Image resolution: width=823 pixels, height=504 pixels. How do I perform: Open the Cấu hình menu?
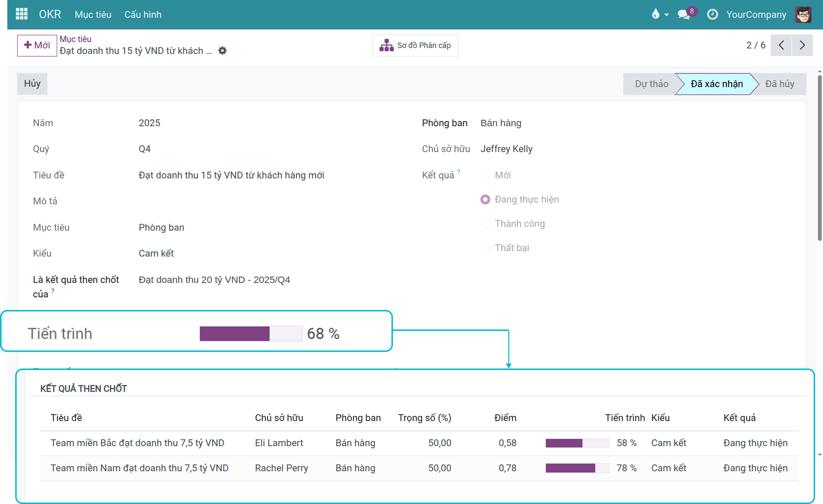pyautogui.click(x=143, y=14)
